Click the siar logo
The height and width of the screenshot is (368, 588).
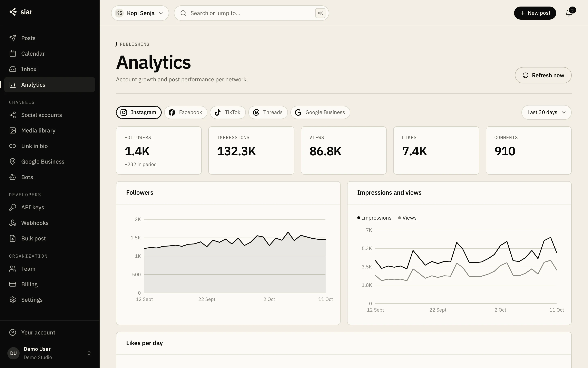(21, 12)
